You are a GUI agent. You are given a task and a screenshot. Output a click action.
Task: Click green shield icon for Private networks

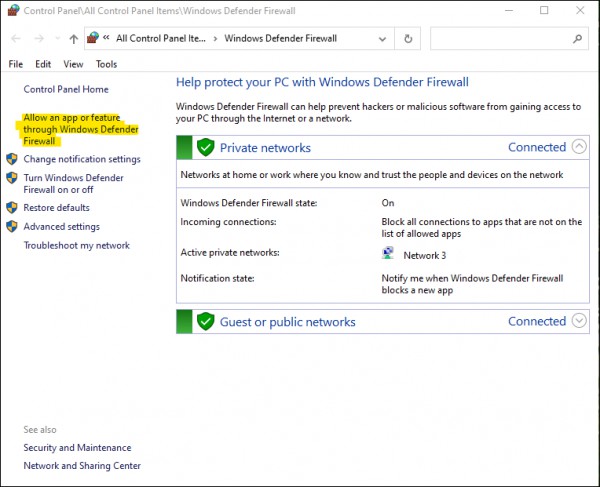coord(205,147)
